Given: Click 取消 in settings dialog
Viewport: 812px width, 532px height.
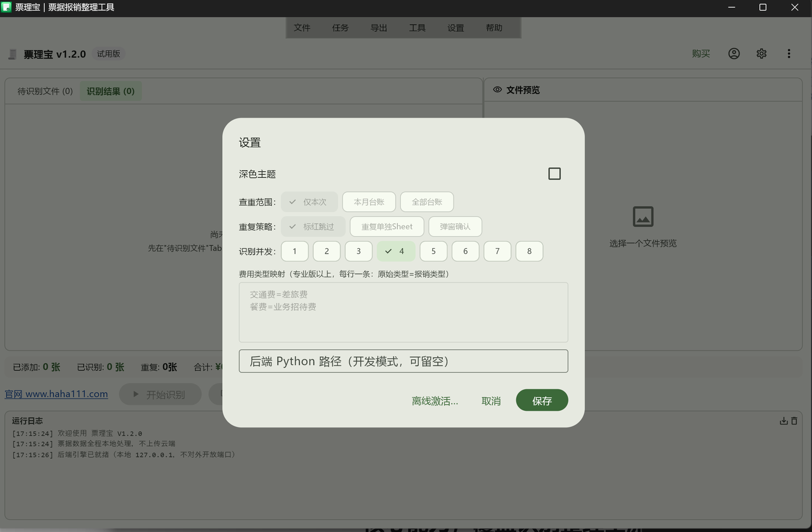Looking at the screenshot, I should tap(491, 401).
